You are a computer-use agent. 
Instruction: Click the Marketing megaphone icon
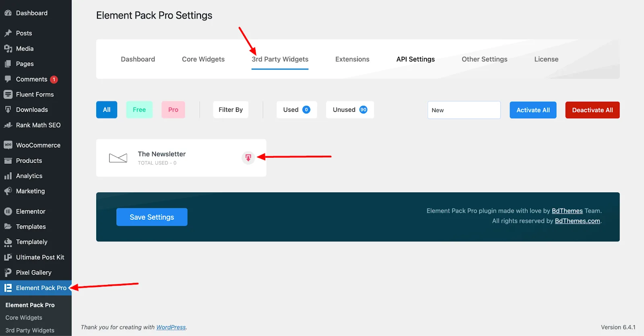[x=8, y=191]
